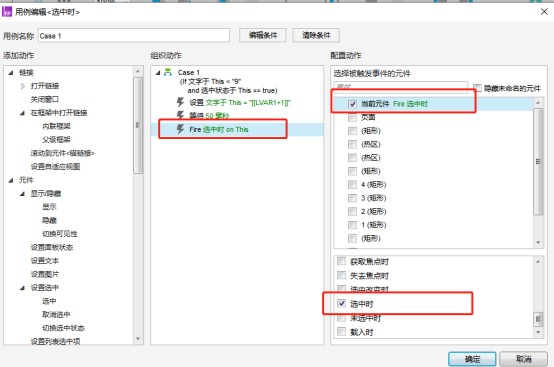Image resolution: width=554 pixels, height=367 pixels.
Task: Click the element list scrollbar thumb
Action: pyautogui.click(x=538, y=161)
